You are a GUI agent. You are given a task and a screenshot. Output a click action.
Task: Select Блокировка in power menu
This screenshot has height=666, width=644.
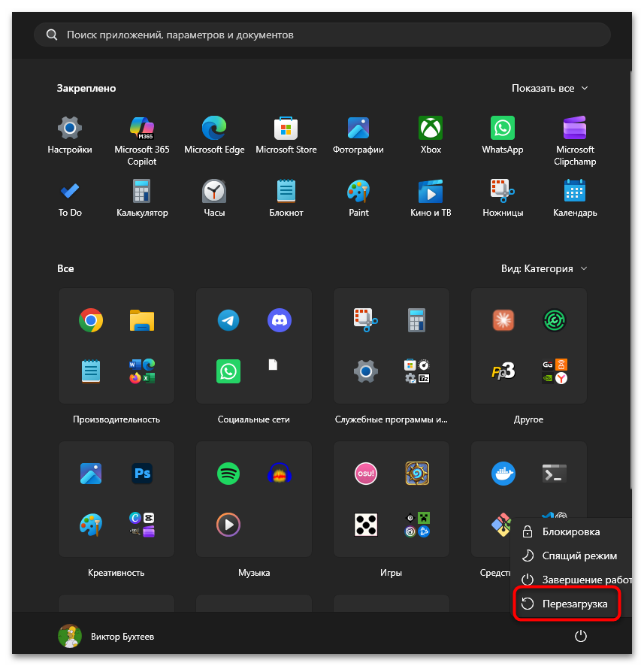pos(570,531)
